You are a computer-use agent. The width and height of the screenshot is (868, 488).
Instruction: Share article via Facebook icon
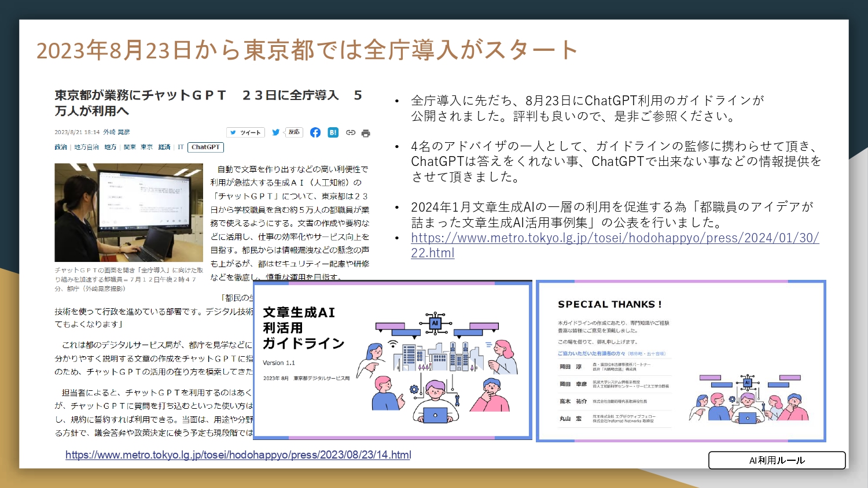[x=315, y=132]
